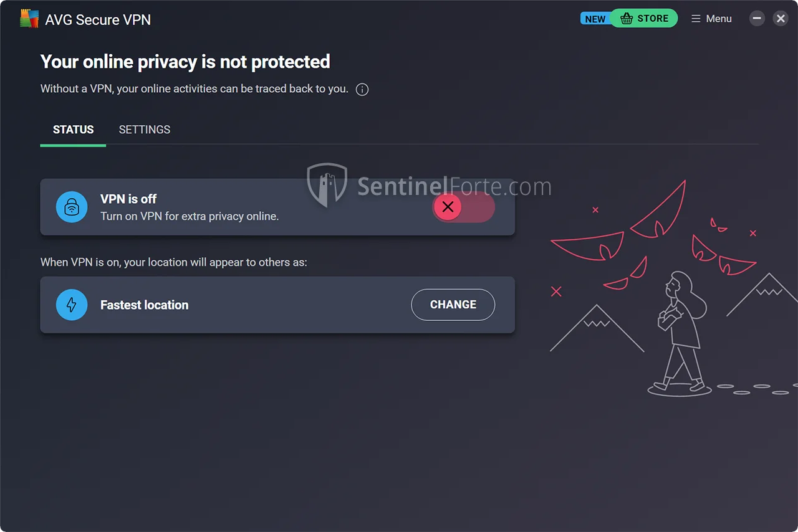
Task: Click the info icon beside the privacy description
Action: click(x=362, y=89)
